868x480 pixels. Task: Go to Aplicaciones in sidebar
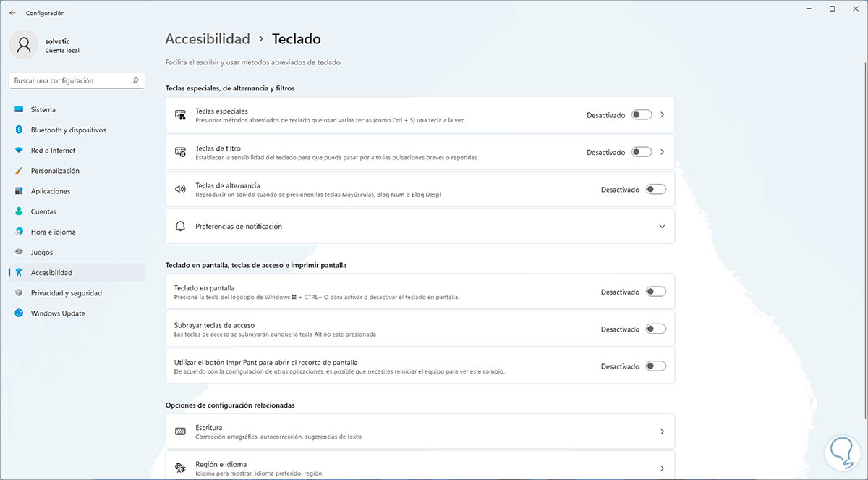point(51,191)
